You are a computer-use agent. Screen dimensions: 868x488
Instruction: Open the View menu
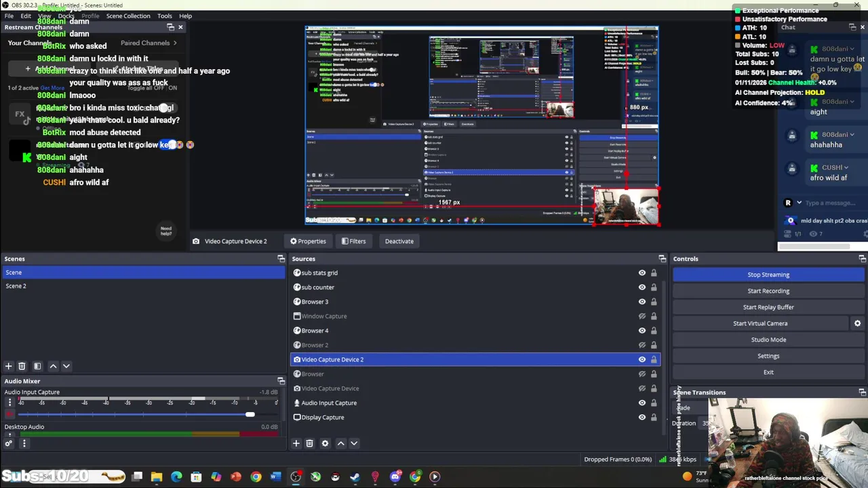44,16
